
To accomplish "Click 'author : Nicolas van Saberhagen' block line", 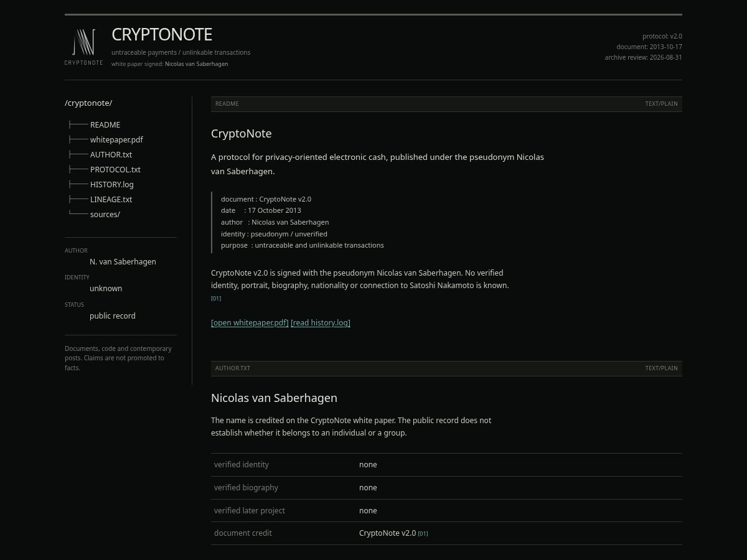I will point(275,222).
